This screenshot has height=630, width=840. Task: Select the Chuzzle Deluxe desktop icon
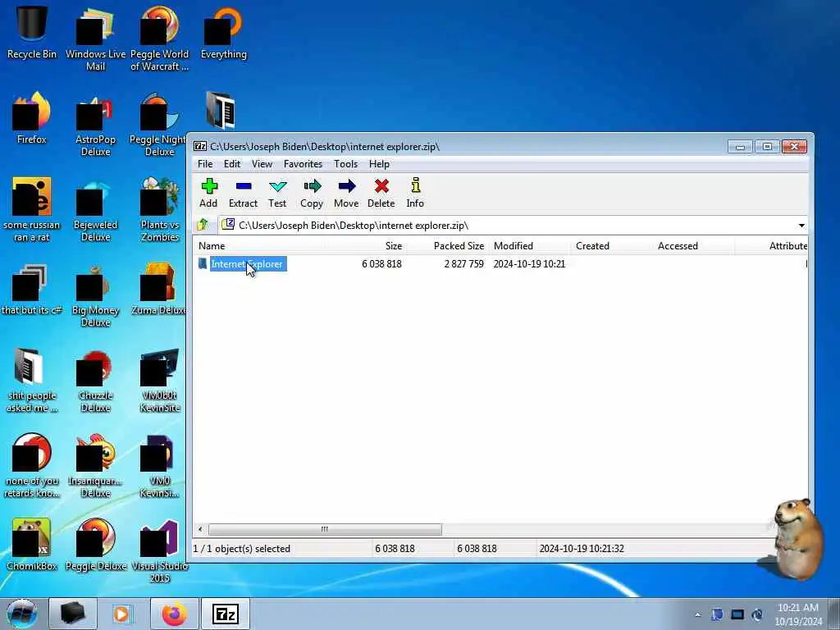(x=95, y=381)
